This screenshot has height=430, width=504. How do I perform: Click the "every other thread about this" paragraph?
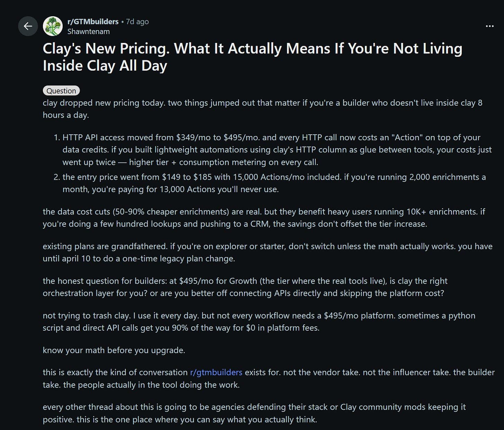(254, 413)
